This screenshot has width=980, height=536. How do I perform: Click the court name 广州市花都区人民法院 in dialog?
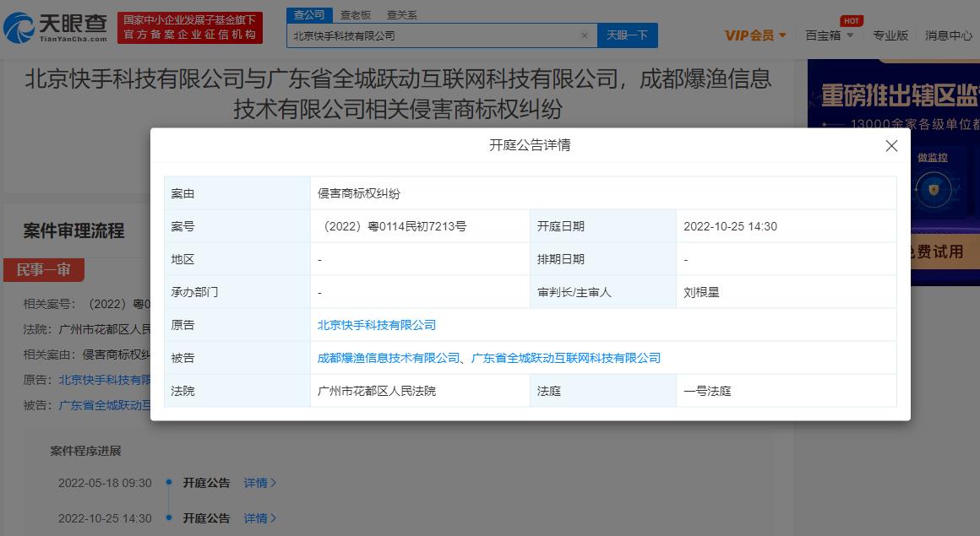[376, 391]
